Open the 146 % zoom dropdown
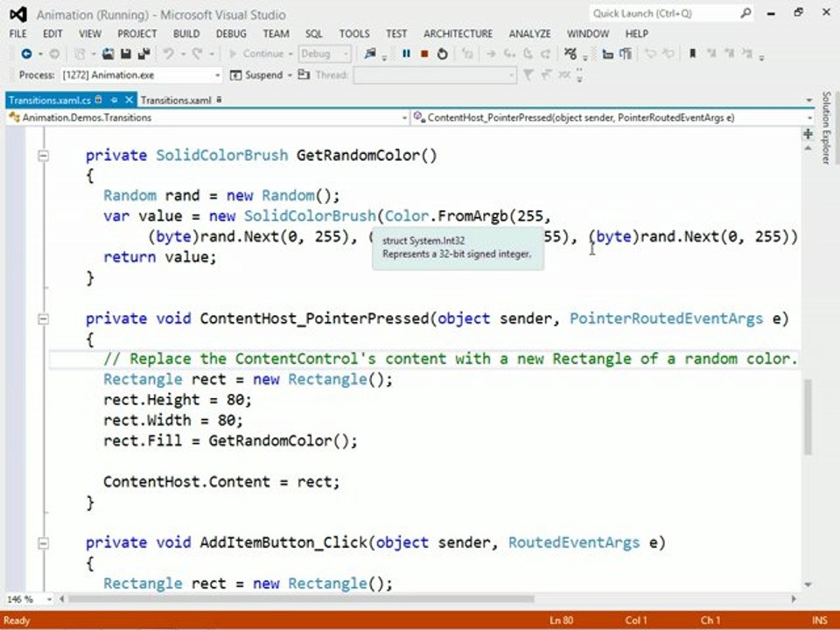 (49, 598)
